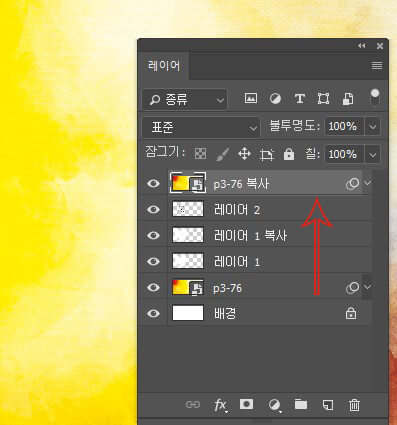Viewport: 397px width, 425px height.
Task: Toggle visibility of p3-76 layer
Action: 153,287
